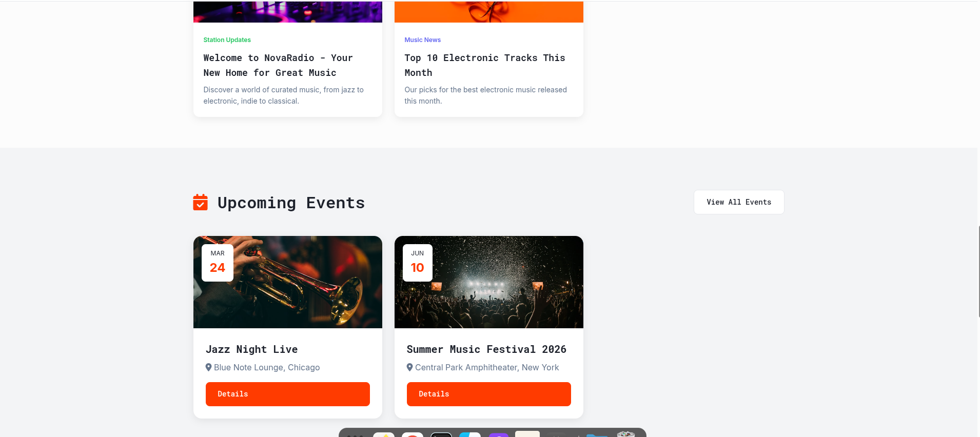Click the location pin for Central Park Amphitheater

409,367
